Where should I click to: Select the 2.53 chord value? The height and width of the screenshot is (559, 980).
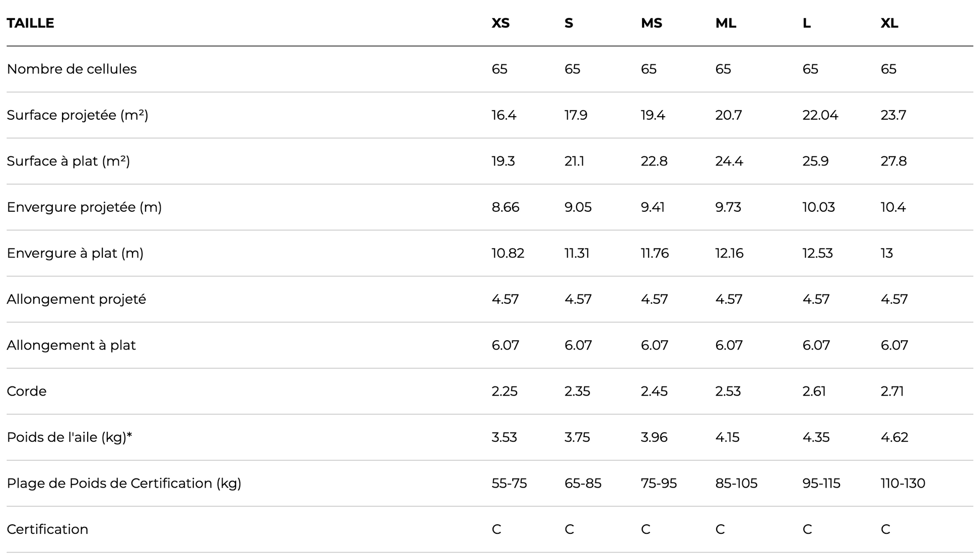tap(728, 391)
